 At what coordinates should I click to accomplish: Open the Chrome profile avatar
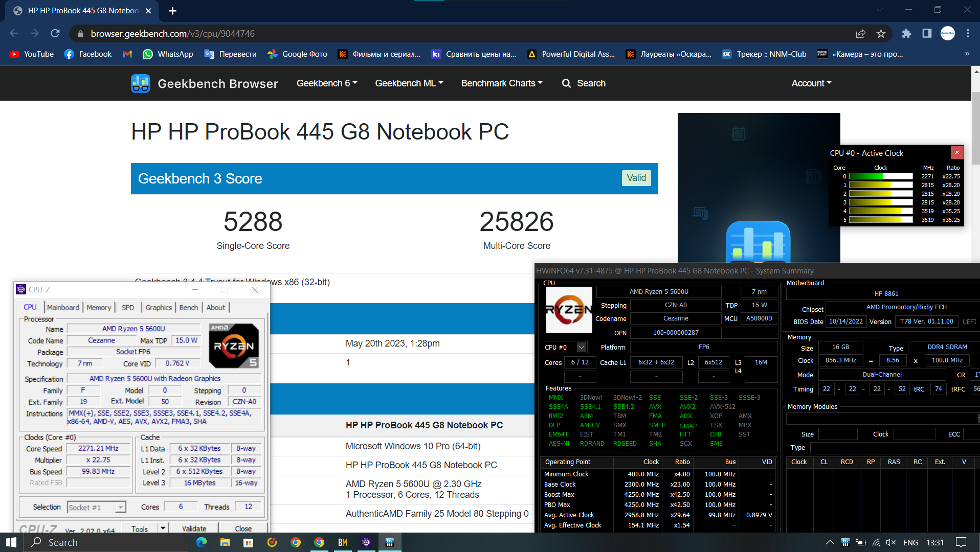[948, 33]
